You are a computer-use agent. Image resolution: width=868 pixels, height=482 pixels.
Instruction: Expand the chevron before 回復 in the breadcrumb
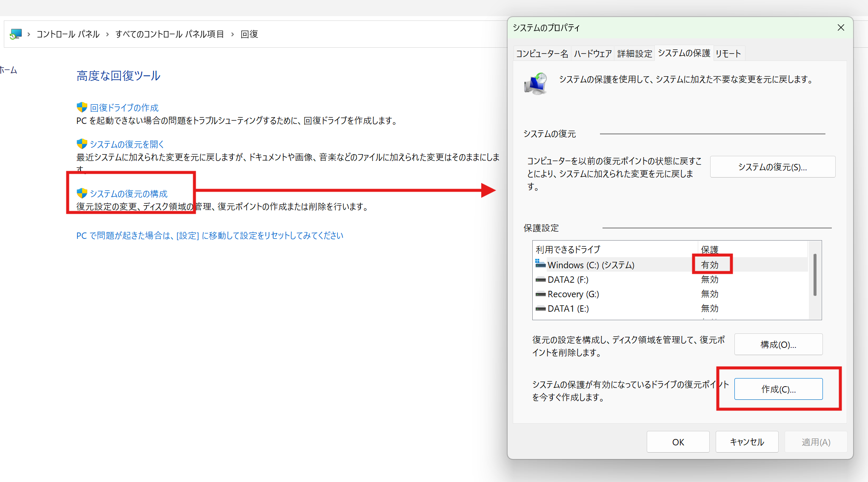pos(232,34)
